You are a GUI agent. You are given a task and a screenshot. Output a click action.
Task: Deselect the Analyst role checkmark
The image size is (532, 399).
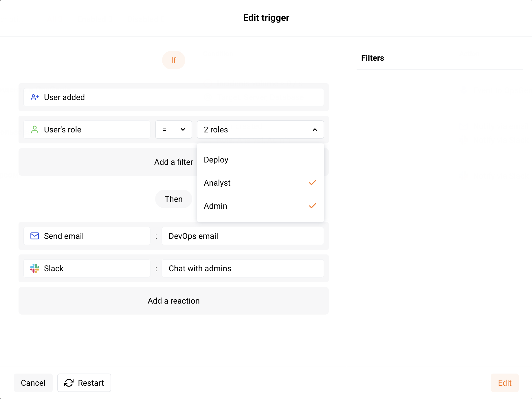(x=312, y=182)
